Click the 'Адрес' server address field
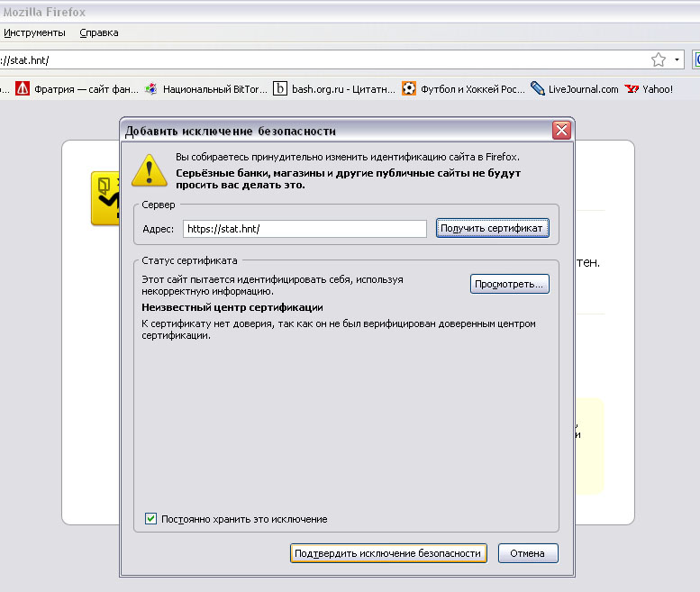The height and width of the screenshot is (592, 700). point(304,229)
